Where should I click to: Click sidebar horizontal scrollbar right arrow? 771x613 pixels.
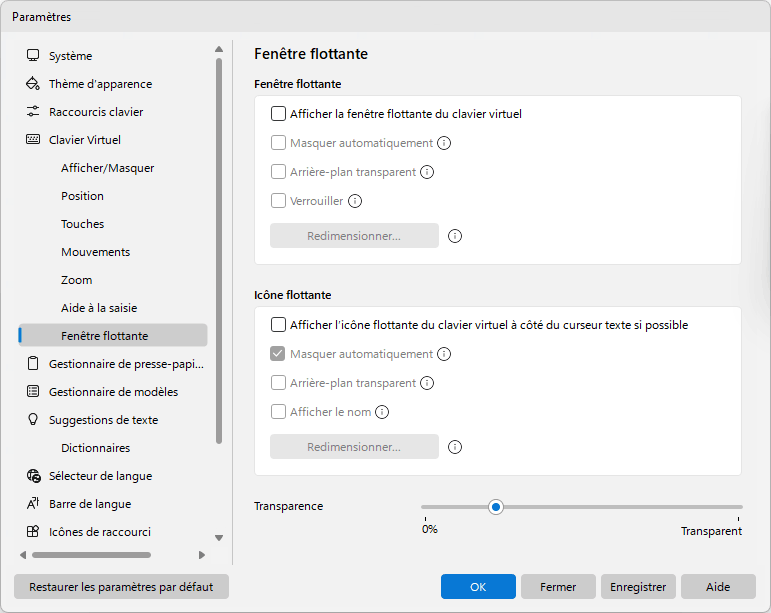click(x=202, y=555)
